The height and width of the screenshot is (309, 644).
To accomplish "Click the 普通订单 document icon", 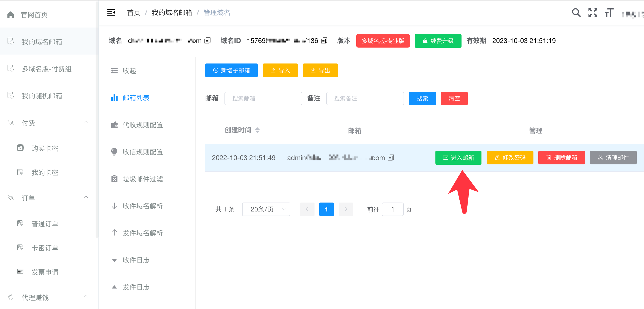I will (x=20, y=223).
